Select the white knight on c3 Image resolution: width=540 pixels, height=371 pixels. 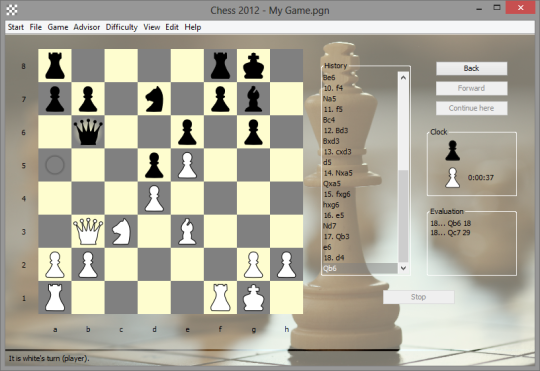click(x=121, y=231)
